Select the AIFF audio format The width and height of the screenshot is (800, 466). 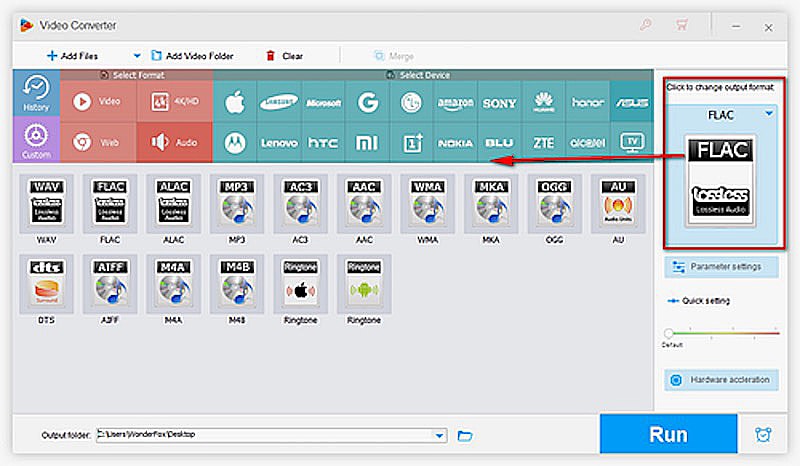tap(110, 284)
